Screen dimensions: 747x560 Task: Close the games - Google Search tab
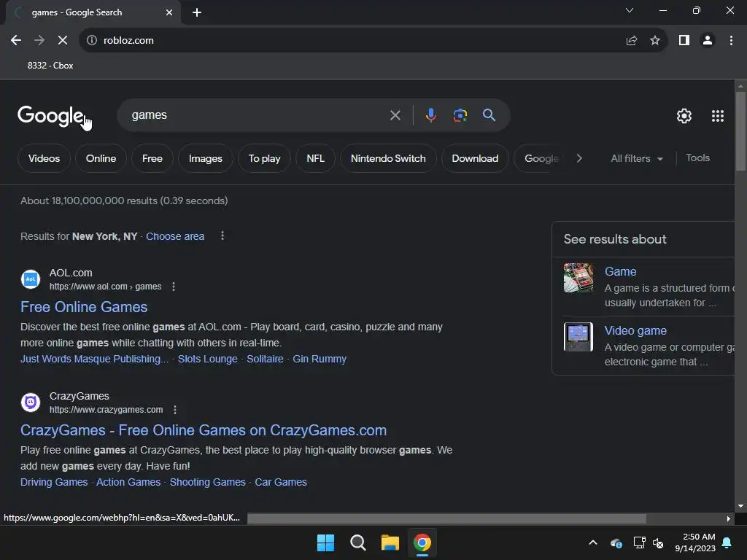[169, 12]
